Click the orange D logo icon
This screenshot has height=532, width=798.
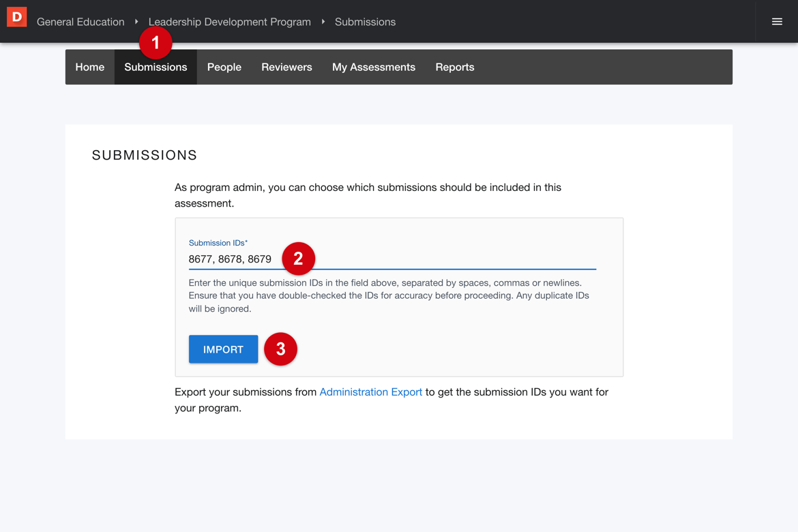click(x=17, y=17)
